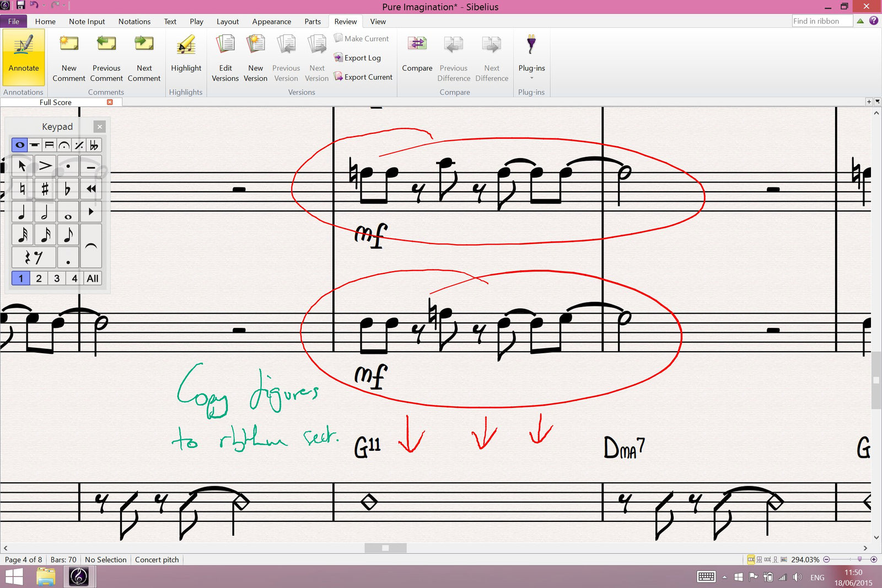Apply sharp accidental from the Keypad
Viewport: 882px width, 588px height.
45,189
